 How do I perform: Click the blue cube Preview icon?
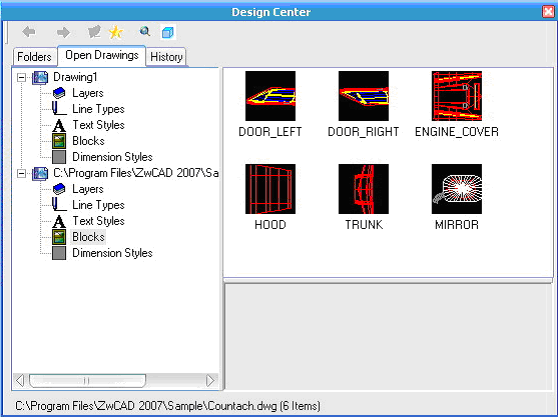[168, 32]
